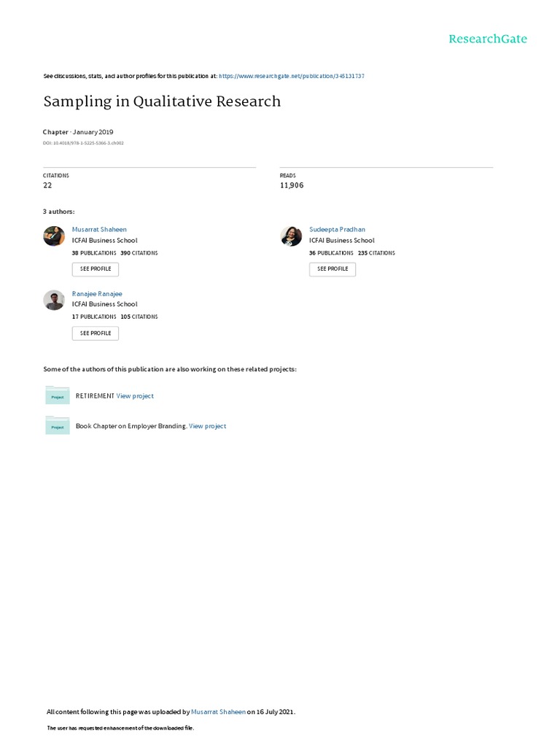Open View project link for RETIREMENT
The image size is (560, 747).
coord(135,396)
